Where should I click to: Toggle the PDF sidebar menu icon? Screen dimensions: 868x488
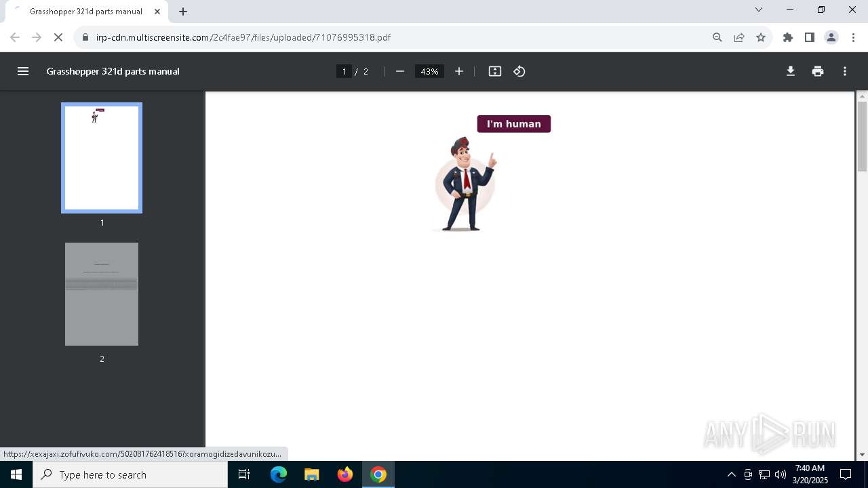[x=23, y=71]
